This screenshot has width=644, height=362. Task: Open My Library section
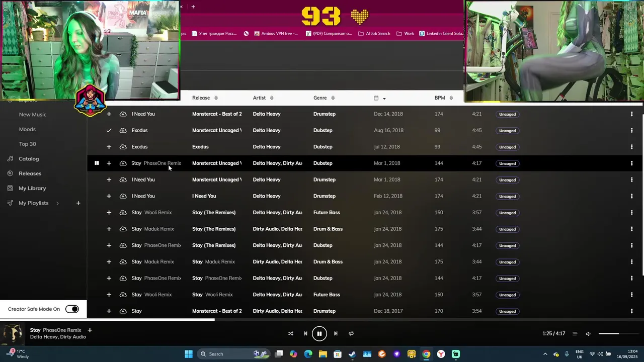pos(32,189)
